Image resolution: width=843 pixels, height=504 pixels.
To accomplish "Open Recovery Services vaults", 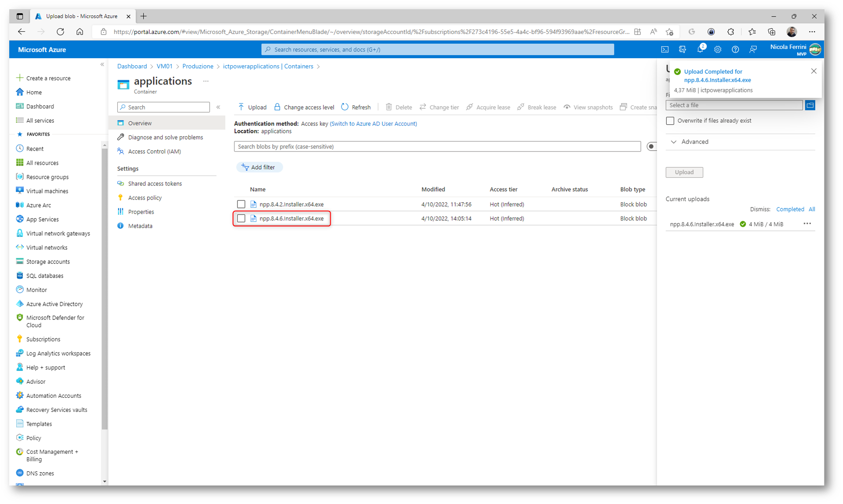I will [x=52, y=409].
